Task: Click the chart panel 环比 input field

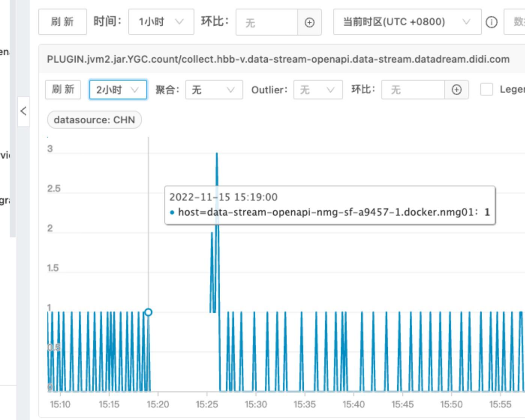Action: tap(413, 90)
